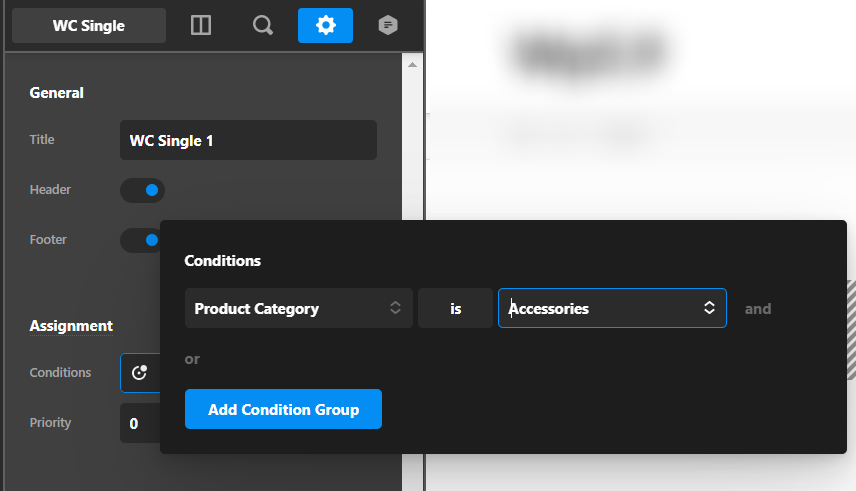Click "or" label below the condition

point(192,359)
